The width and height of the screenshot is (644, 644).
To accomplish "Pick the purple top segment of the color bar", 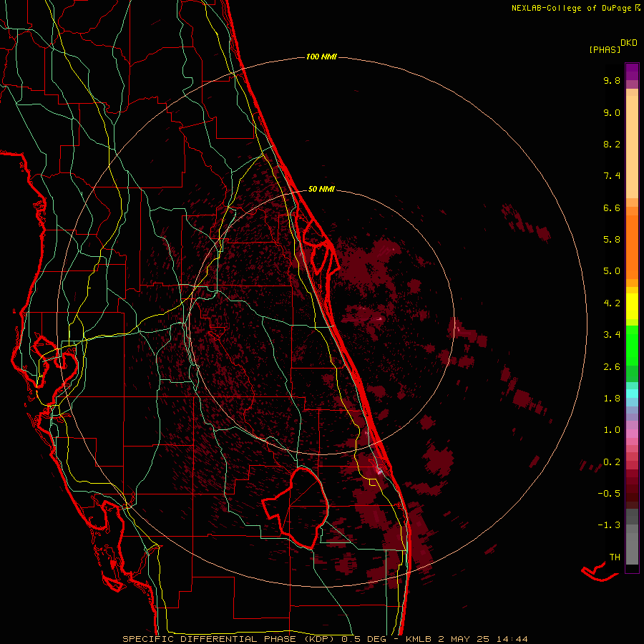I will [632, 72].
